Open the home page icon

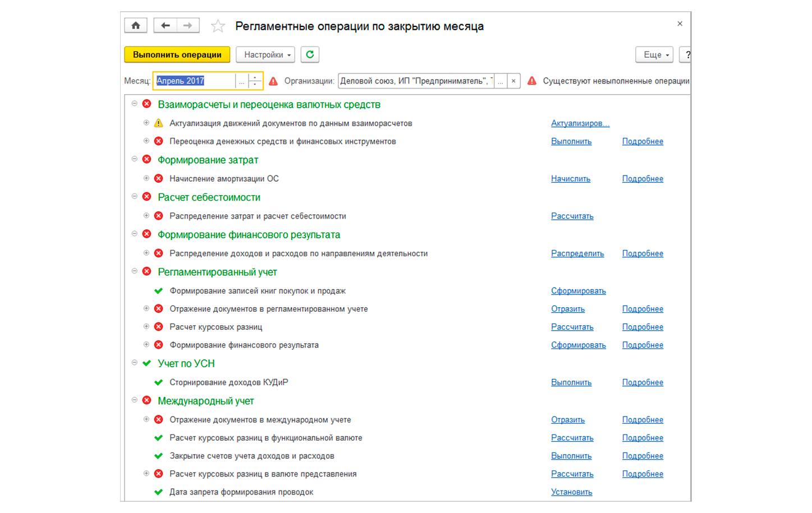point(135,25)
